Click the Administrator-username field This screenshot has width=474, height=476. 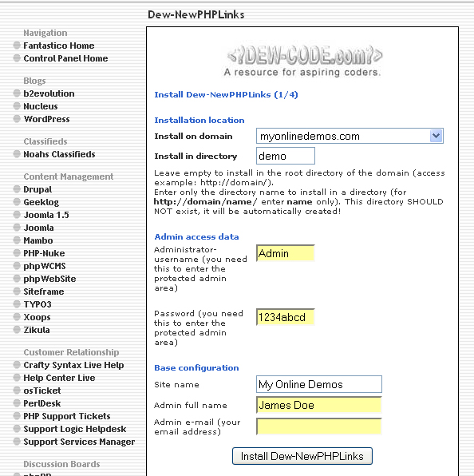[286, 253]
